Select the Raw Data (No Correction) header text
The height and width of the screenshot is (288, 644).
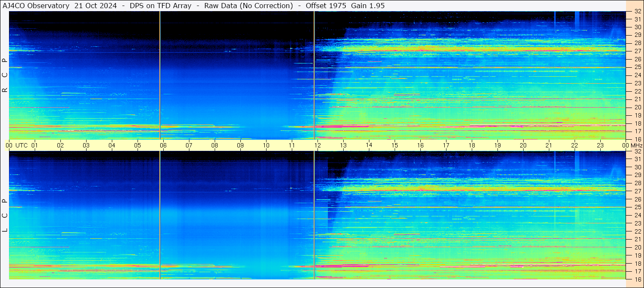pyautogui.click(x=249, y=6)
